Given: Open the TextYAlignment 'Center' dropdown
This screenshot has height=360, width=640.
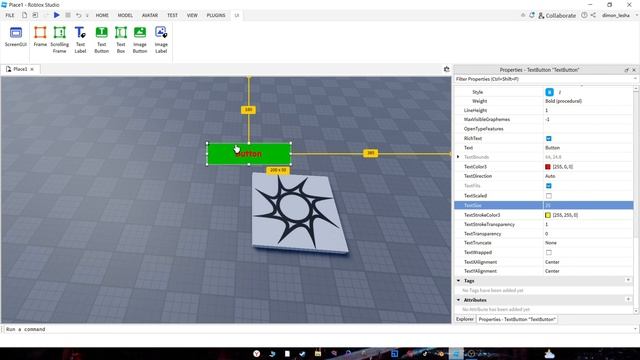Looking at the screenshot, I should 588,271.
